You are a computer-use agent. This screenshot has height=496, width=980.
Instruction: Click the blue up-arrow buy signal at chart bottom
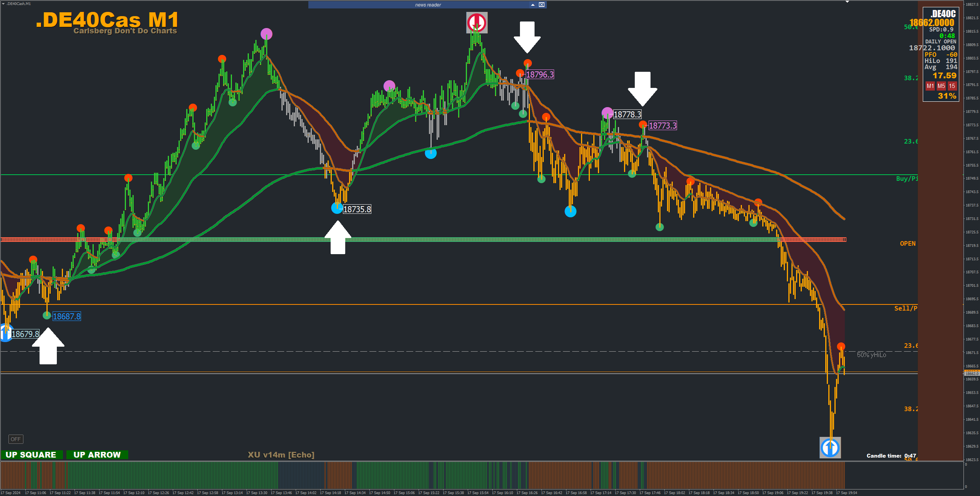tap(830, 447)
